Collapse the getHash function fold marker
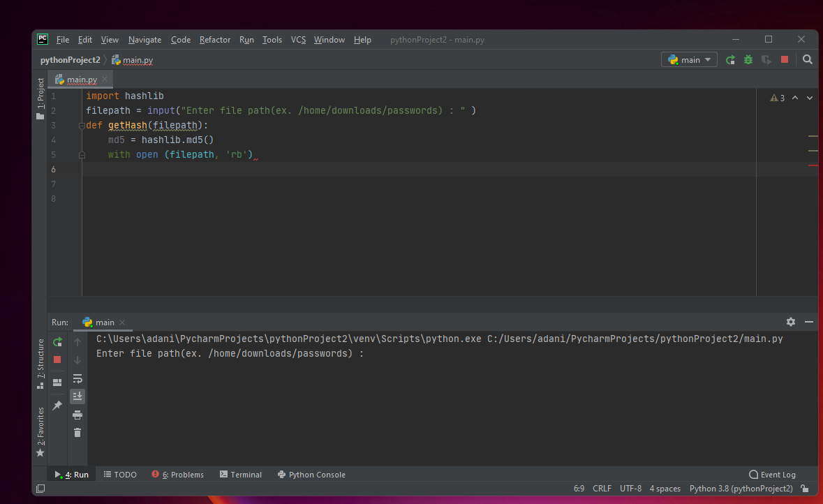 [82, 126]
